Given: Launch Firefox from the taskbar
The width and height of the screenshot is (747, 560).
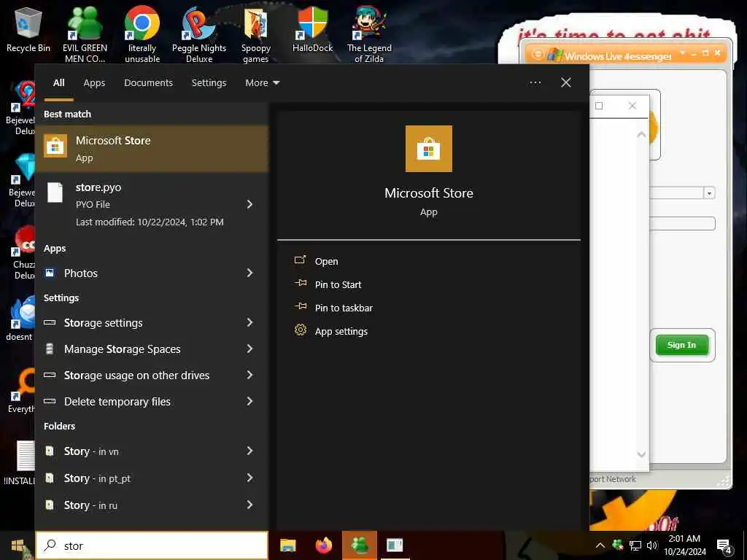Looking at the screenshot, I should coord(324,545).
